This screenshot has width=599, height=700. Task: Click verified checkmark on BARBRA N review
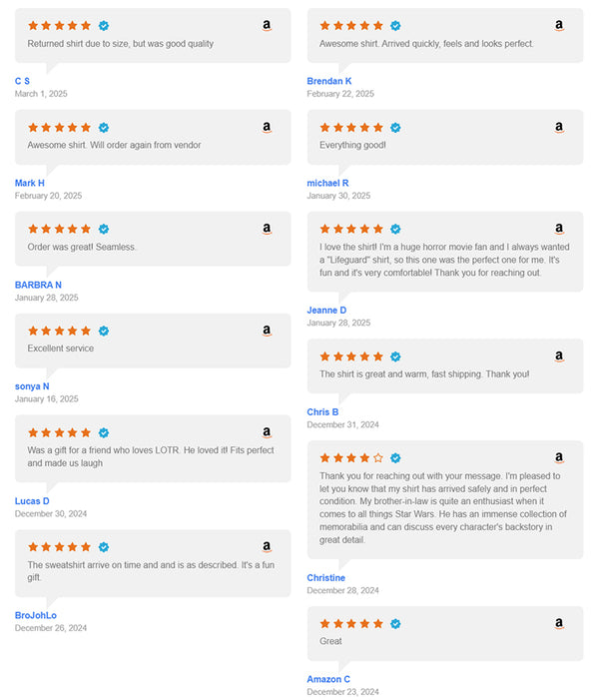[104, 230]
